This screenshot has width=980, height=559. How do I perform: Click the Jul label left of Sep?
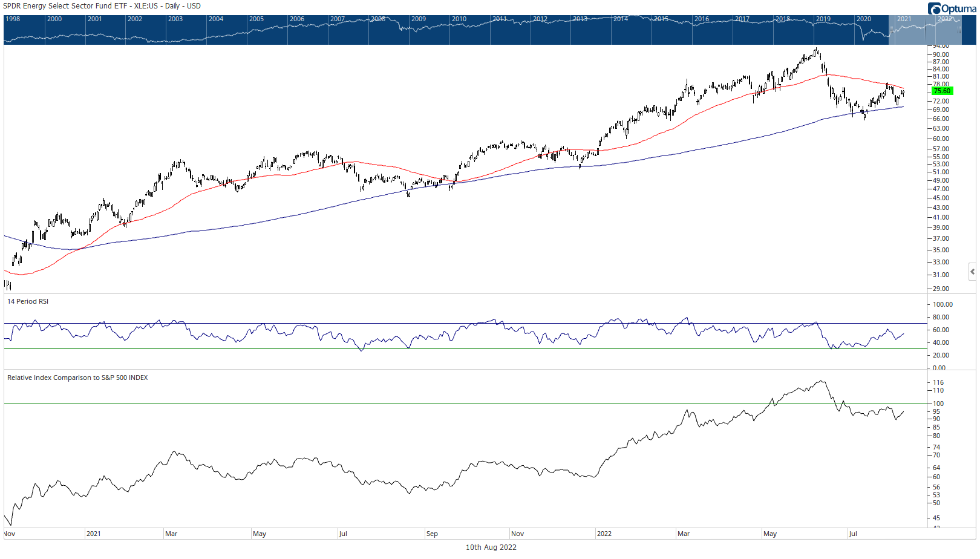(x=343, y=534)
